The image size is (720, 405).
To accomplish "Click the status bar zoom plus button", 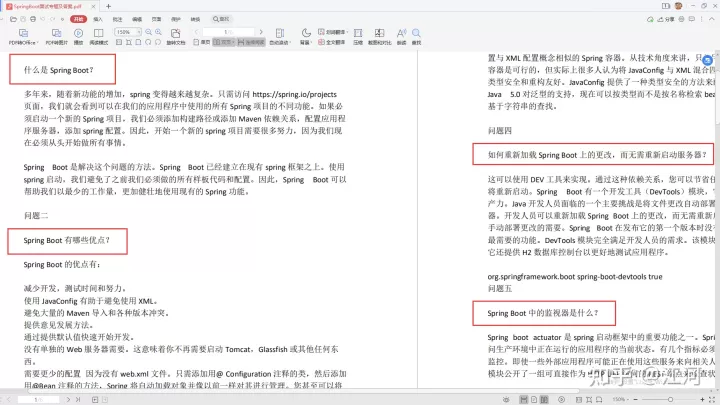I will click(x=703, y=399).
